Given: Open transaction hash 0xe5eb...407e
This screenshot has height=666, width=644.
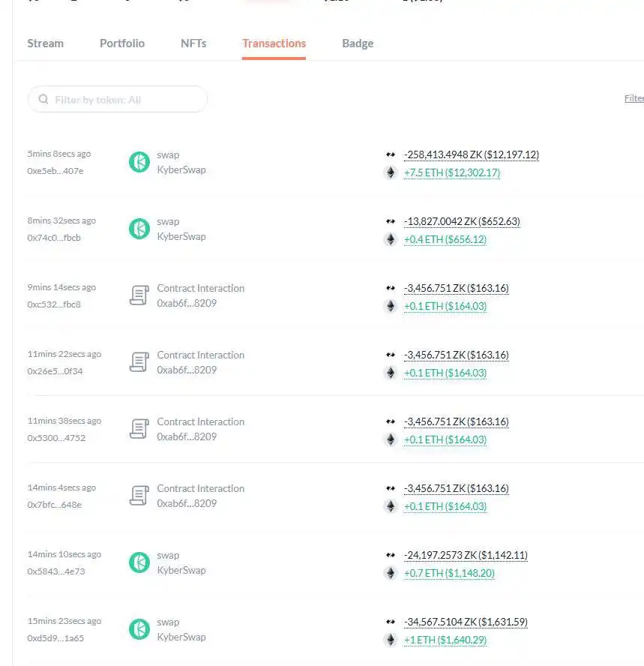Looking at the screenshot, I should [x=55, y=171].
